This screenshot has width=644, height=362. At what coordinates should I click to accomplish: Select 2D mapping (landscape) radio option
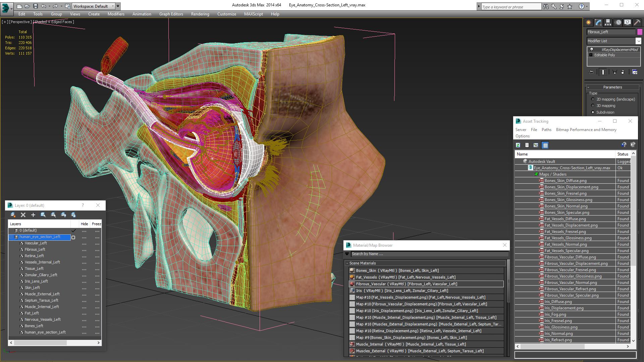click(593, 99)
